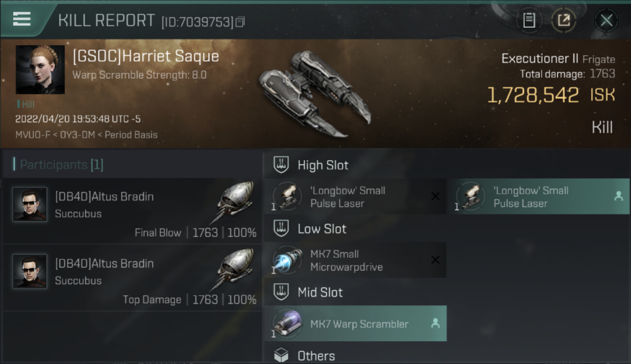Open Top Damage Altus Bradin's portrait
Image resolution: width=631 pixels, height=364 pixels.
click(x=30, y=271)
